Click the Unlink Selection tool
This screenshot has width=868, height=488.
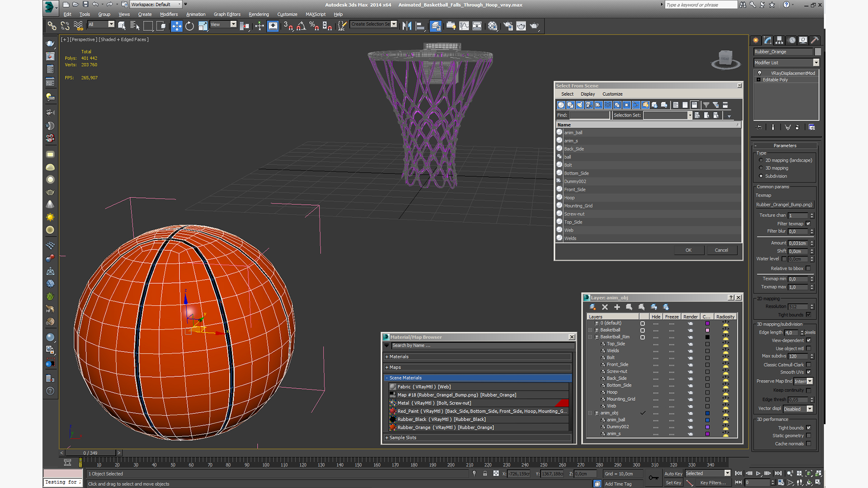click(x=65, y=26)
